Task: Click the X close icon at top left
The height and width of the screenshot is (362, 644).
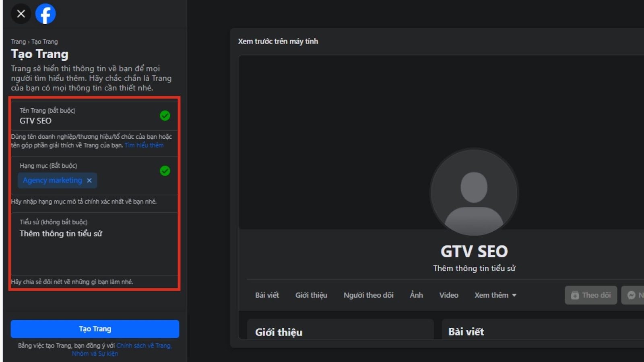Action: click(x=21, y=14)
